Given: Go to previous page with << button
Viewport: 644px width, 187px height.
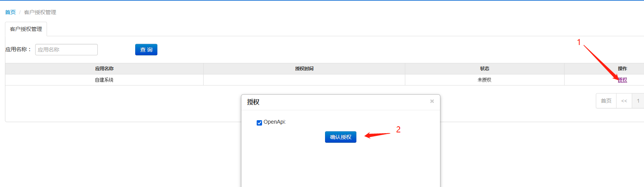Looking at the screenshot, I should [x=624, y=101].
